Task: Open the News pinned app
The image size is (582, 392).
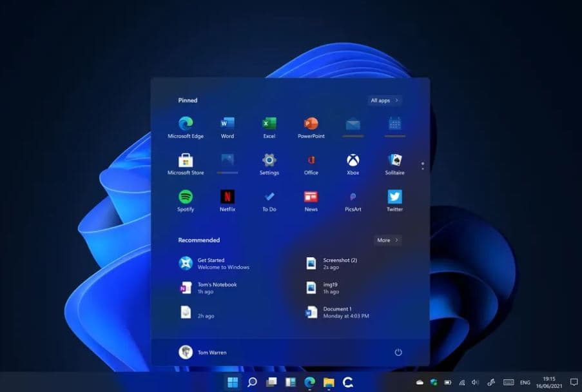Action: coord(311,201)
